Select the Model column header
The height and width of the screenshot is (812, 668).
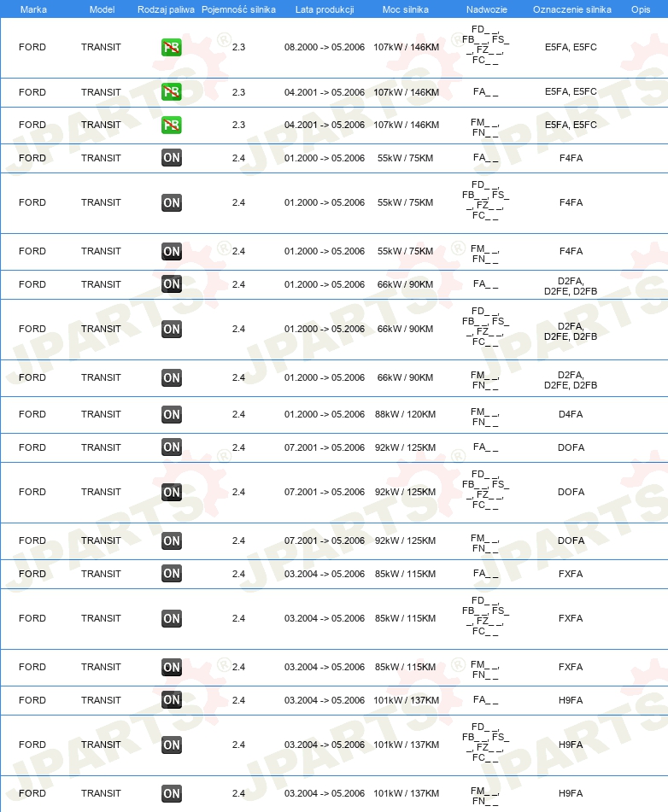tap(103, 9)
